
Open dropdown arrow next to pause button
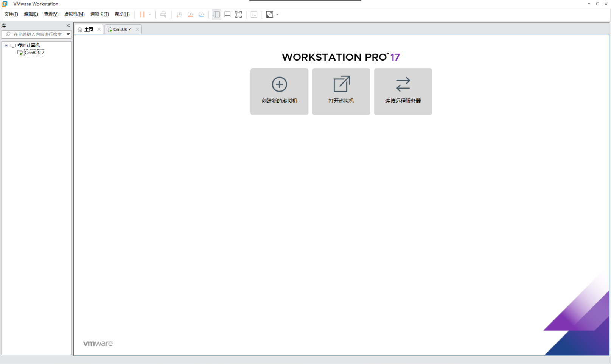pos(150,14)
